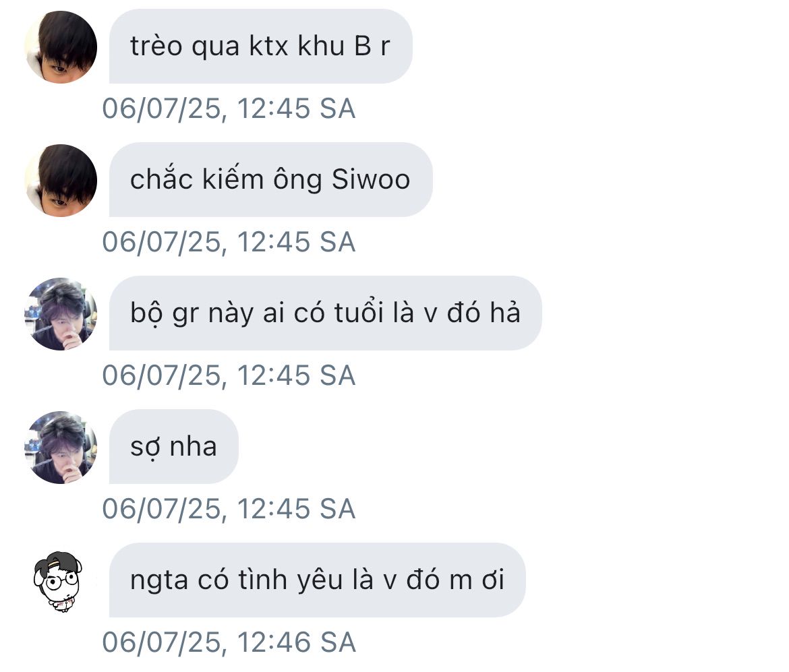Click the 12:46 SA timestamp

(229, 642)
